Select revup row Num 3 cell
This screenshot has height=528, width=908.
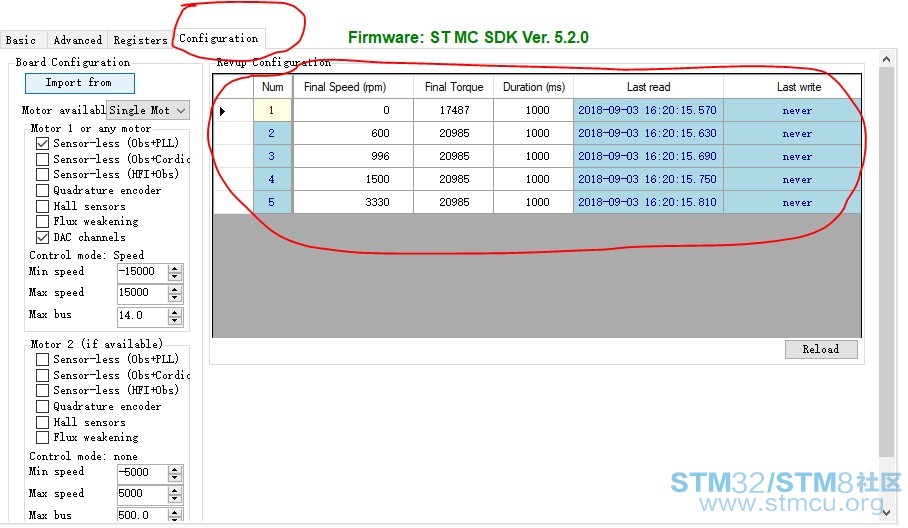[273, 156]
